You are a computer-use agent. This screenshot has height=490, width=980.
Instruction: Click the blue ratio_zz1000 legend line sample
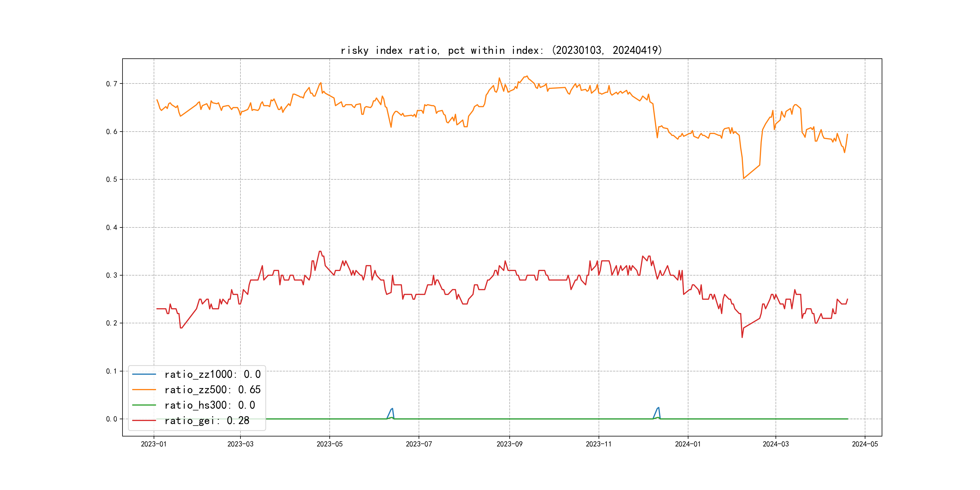point(144,374)
